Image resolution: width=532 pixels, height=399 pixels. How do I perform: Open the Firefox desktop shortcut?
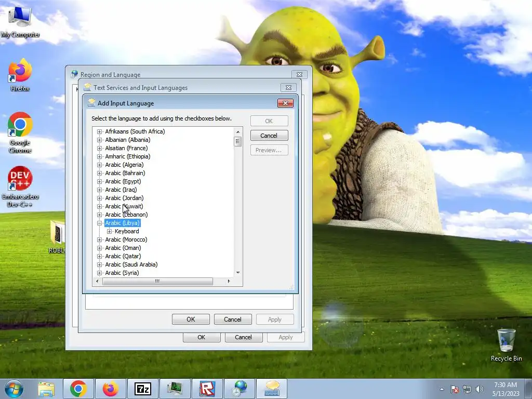(x=20, y=75)
